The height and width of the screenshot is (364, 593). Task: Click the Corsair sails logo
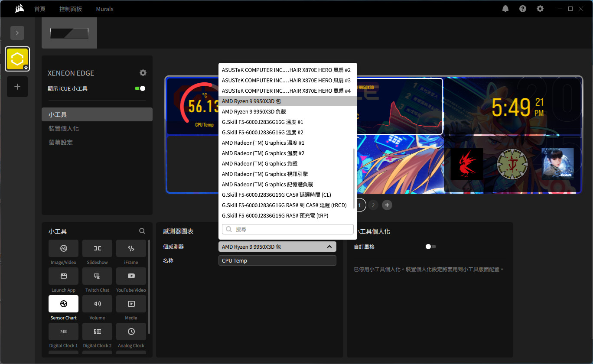pyautogui.click(x=19, y=9)
